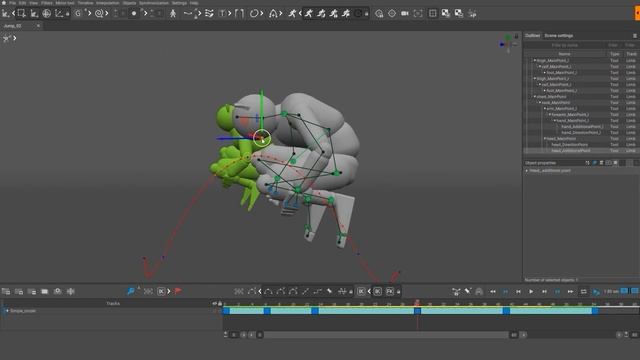Collapse the thigh_MainPoint_l tree node
The width and height of the screenshot is (640, 360).
[x=535, y=60]
